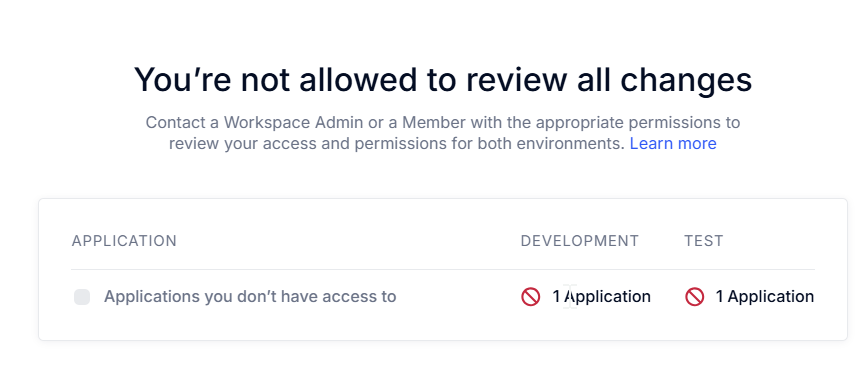Select the APPLICATION column header
This screenshot has width=862, height=369.
click(x=124, y=241)
